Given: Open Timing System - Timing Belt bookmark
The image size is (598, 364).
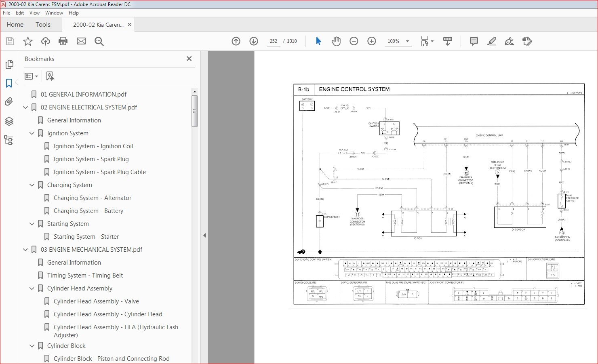Looking at the screenshot, I should [x=85, y=276].
